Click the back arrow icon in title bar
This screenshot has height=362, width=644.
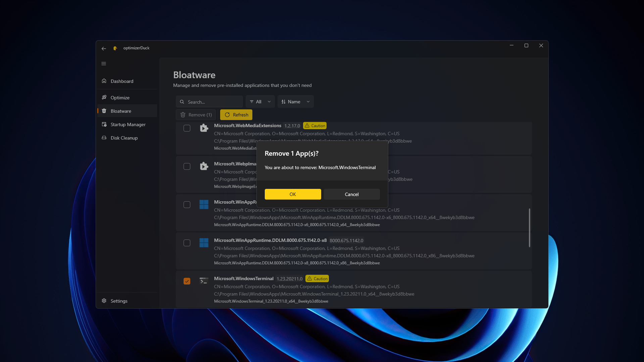(x=104, y=48)
